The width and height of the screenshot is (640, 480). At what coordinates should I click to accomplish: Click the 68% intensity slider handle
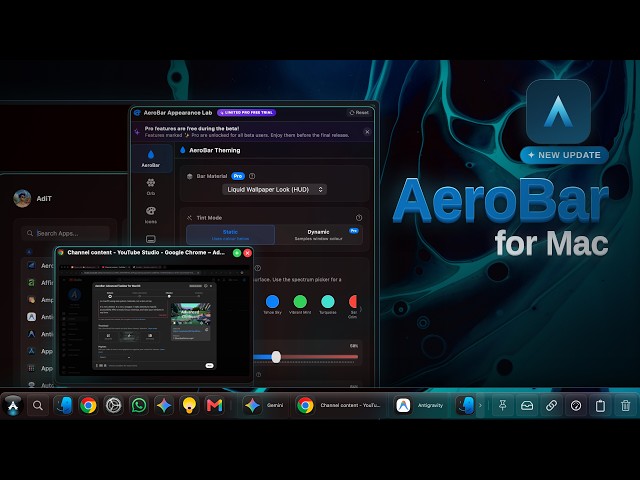tap(276, 357)
